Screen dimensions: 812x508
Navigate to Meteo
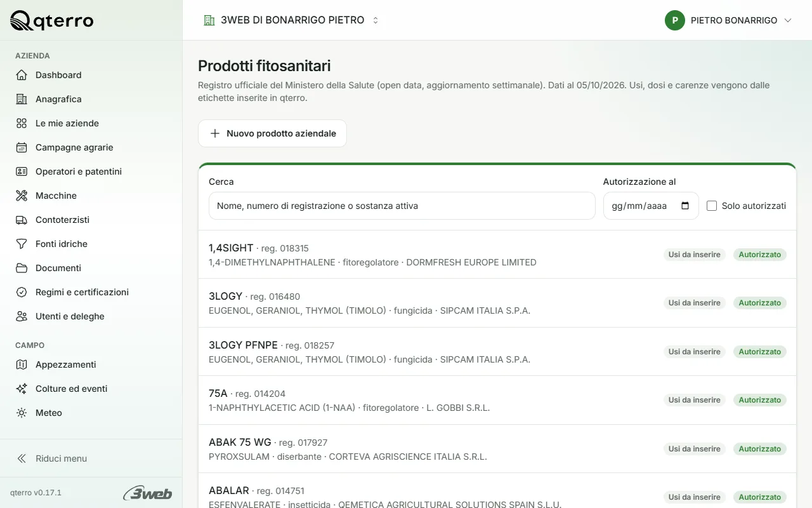click(91, 413)
